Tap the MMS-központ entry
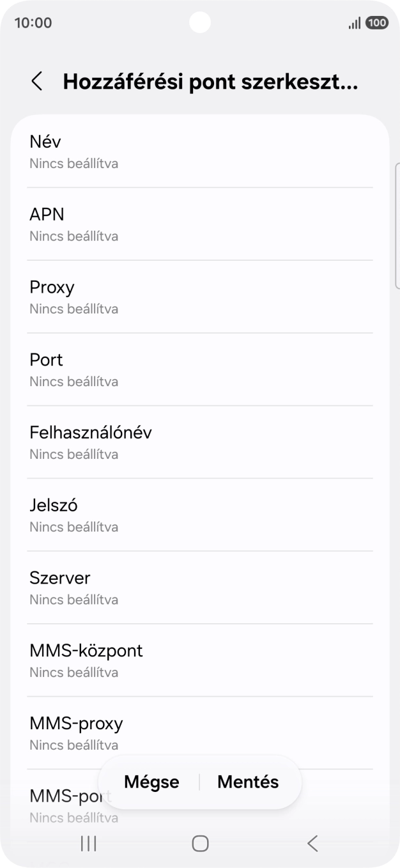 (x=200, y=660)
